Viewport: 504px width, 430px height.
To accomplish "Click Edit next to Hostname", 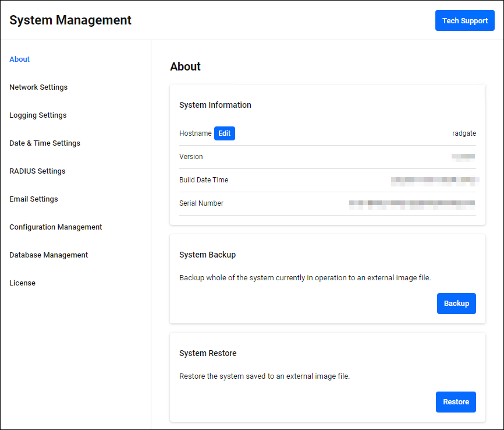I will 224,133.
